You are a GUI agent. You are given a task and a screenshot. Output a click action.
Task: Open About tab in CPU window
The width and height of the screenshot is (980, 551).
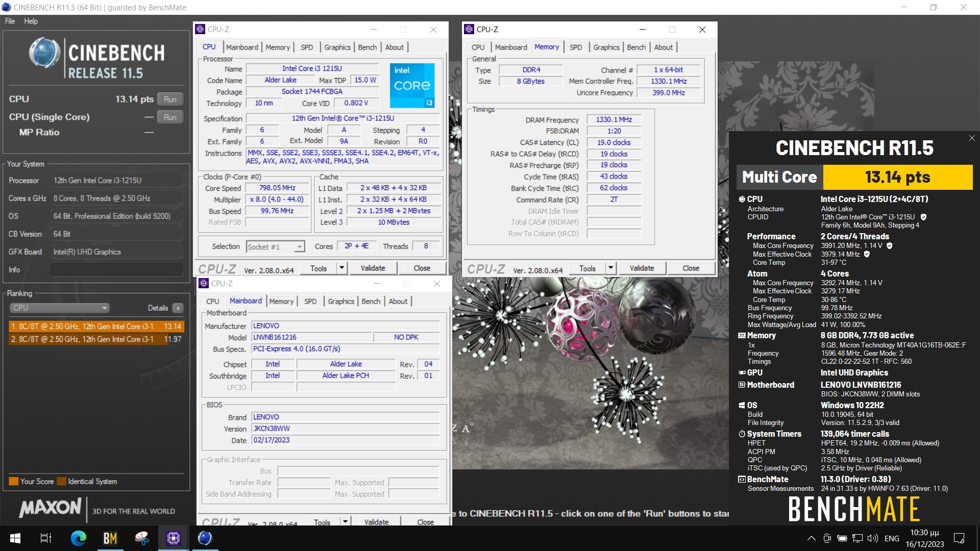pos(394,47)
